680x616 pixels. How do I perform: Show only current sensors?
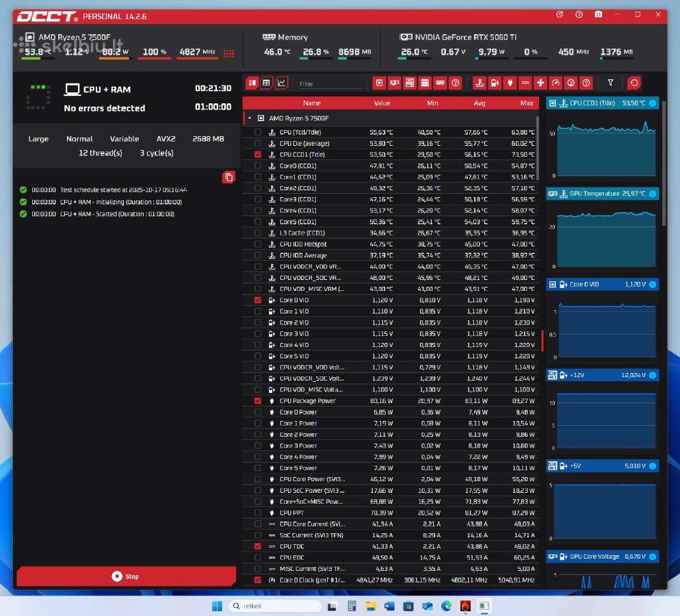pyautogui.click(x=525, y=83)
